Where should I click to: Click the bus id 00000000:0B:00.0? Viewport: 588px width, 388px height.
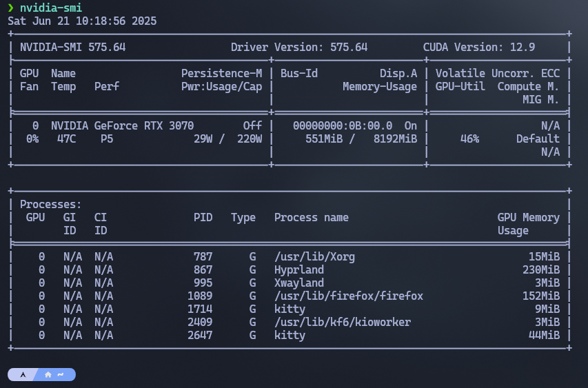tap(343, 125)
